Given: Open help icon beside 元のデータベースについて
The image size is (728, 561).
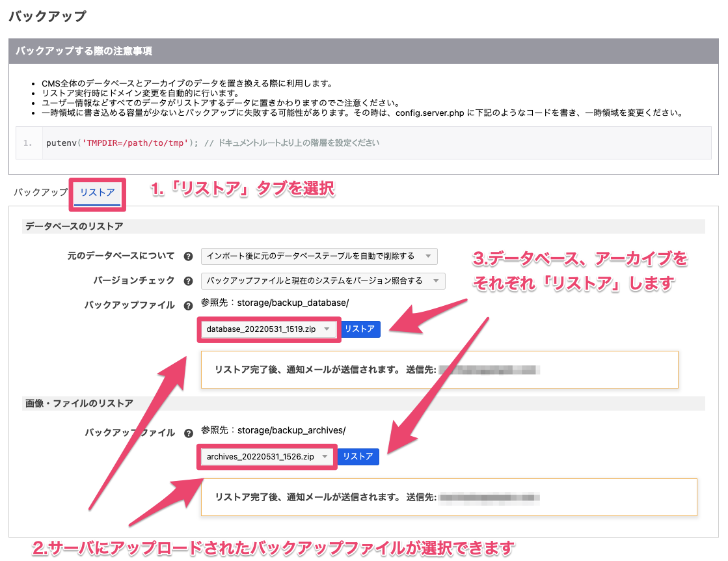Looking at the screenshot, I should click(x=189, y=256).
